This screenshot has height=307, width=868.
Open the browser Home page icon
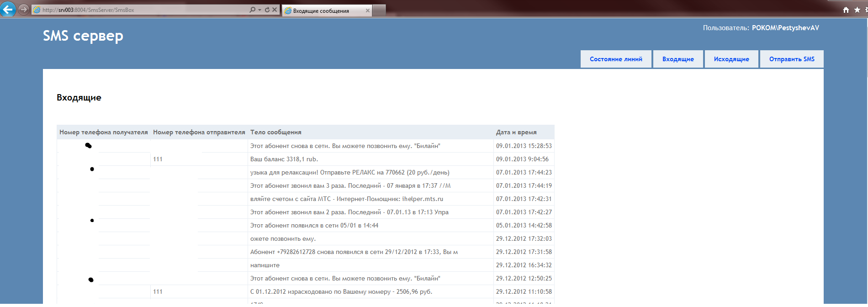pyautogui.click(x=846, y=10)
